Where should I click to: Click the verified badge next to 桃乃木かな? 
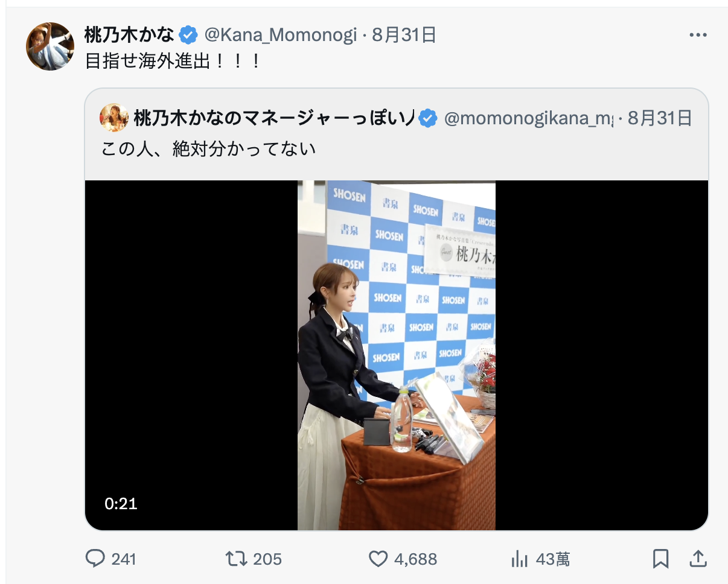tap(190, 35)
